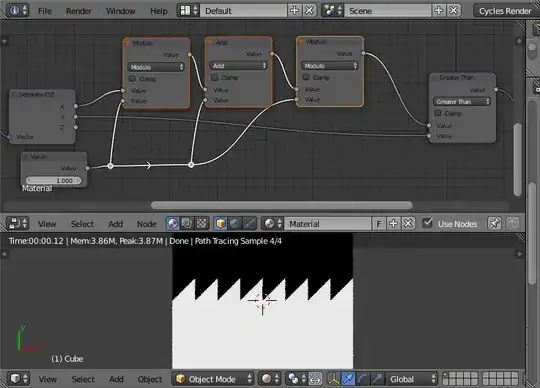Click the Material name field
The width and height of the screenshot is (540, 388).
tap(328, 224)
